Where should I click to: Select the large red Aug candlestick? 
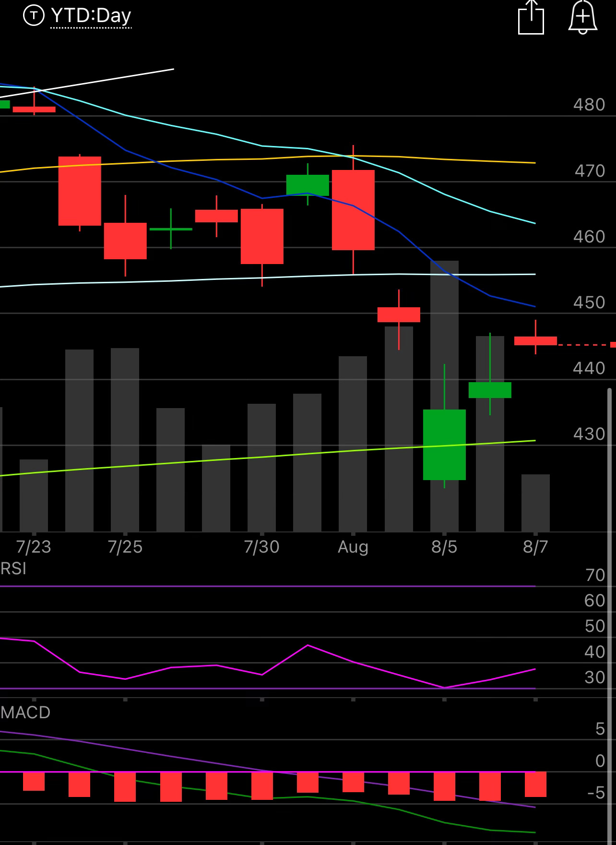pos(353,210)
